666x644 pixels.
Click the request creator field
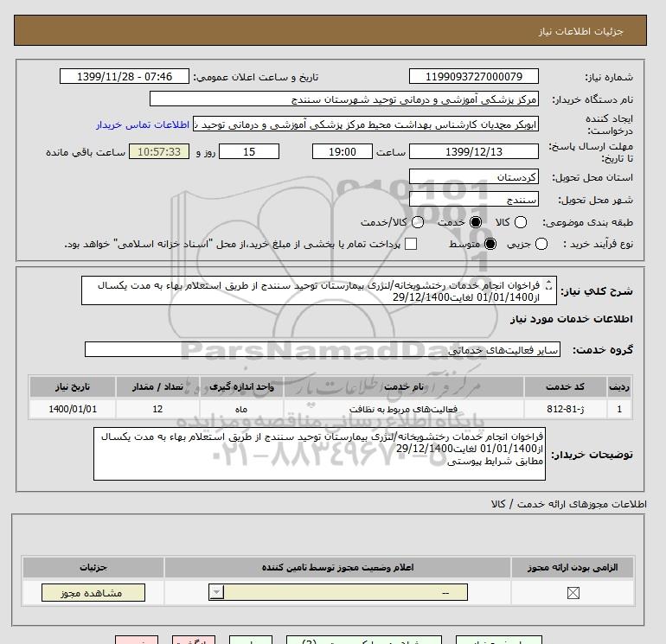coord(366,124)
